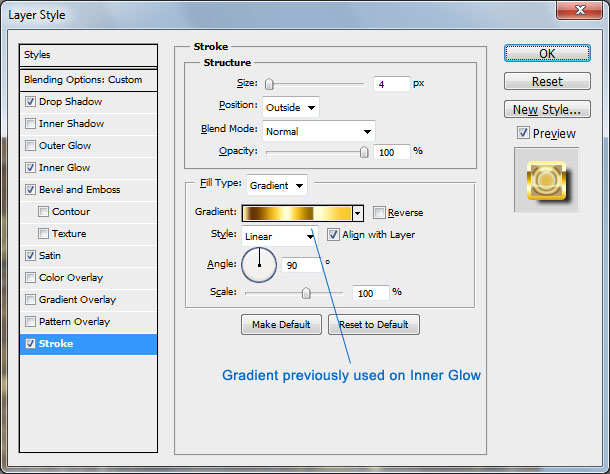
Task: Select the Styles panel entry
Action: 37,54
